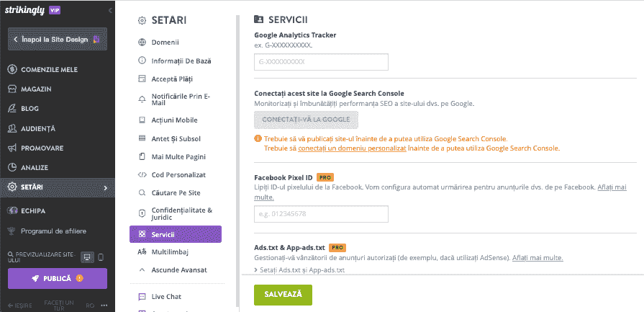Click the Setări gear icon in the dark sidebar
The width and height of the screenshot is (644, 312).
tap(12, 187)
